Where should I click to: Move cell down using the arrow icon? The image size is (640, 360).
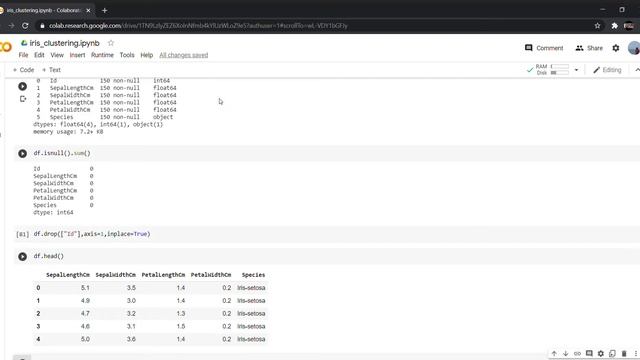tap(565, 353)
